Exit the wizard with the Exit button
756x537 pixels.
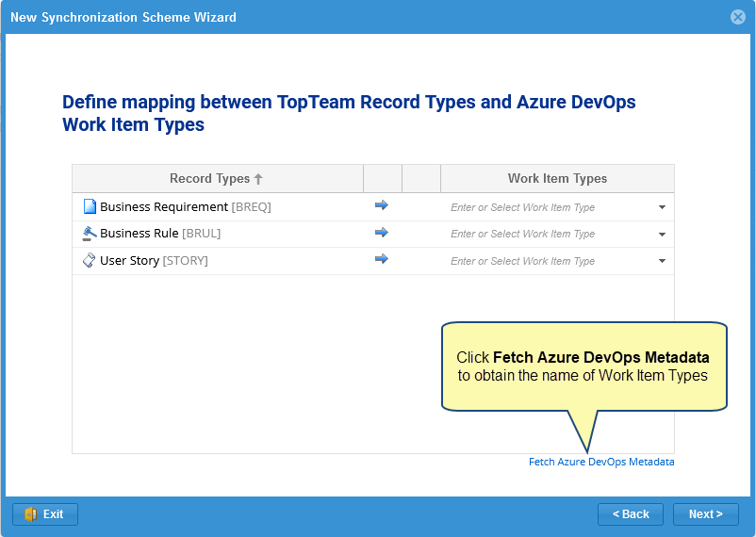click(45, 514)
